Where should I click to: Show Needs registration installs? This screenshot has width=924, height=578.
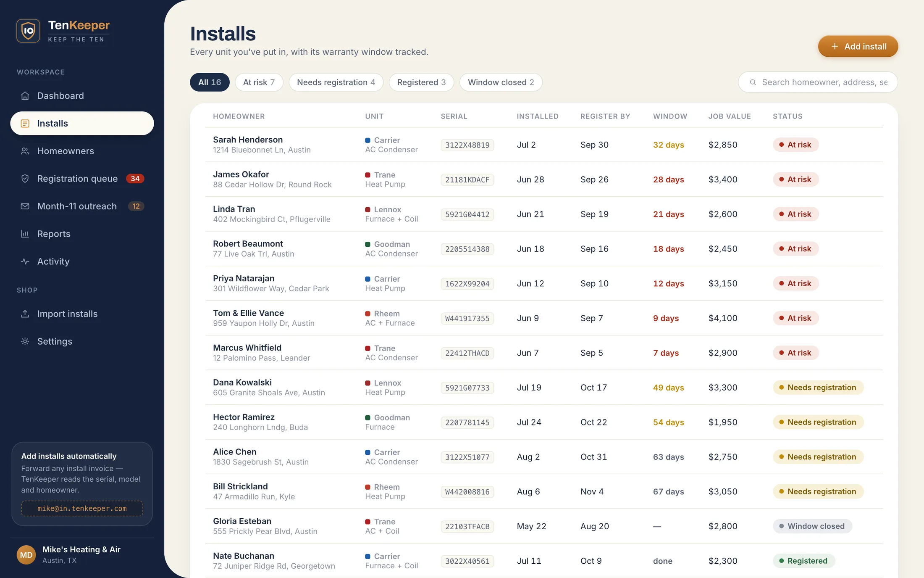point(336,82)
